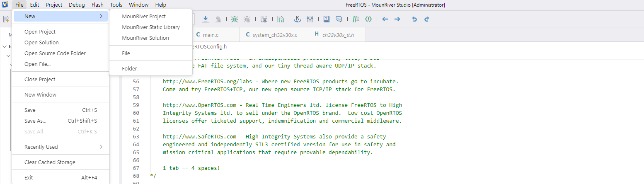Open the Help menu

pos(160,5)
